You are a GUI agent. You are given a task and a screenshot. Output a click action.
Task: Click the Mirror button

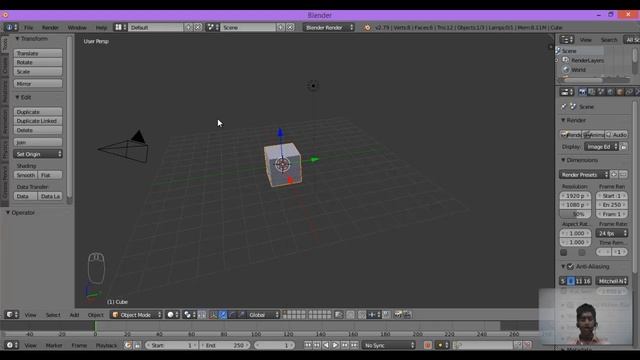pos(38,83)
